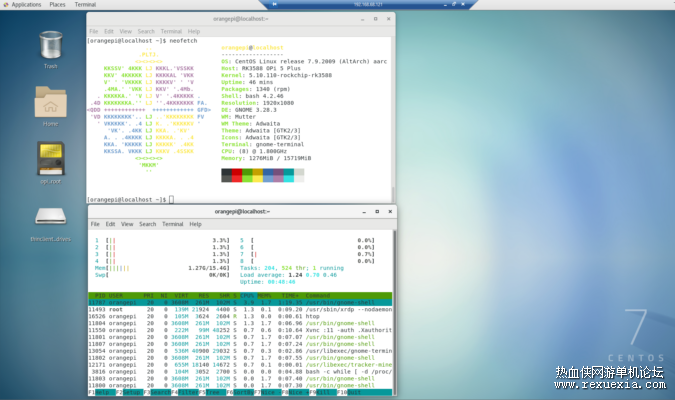Maximize the neofetch terminal window
675x400 pixels.
point(375,19)
